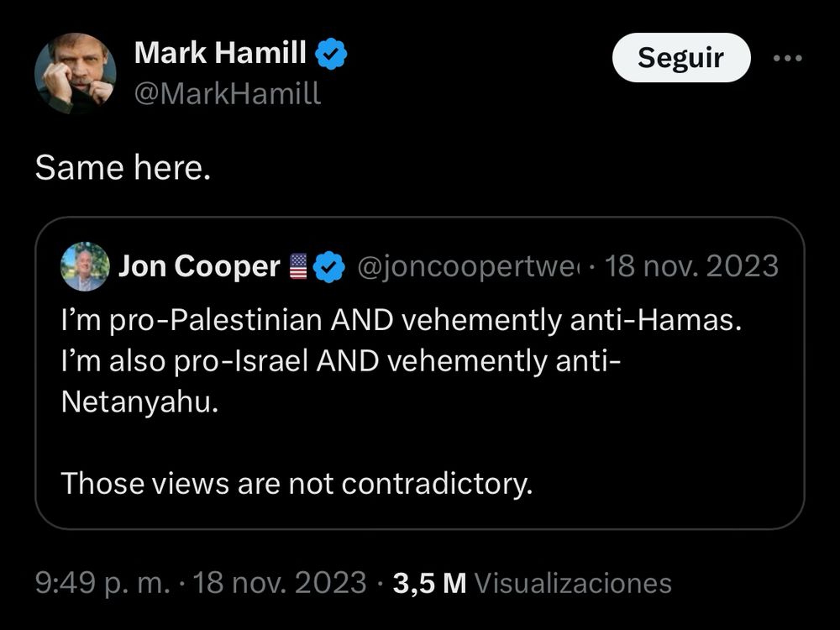The width and height of the screenshot is (840, 630).
Task: Click @joncoopertwe handle link
Action: (460, 265)
